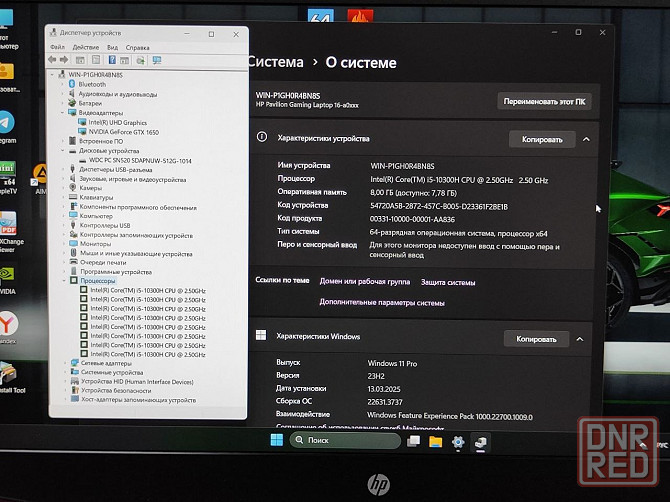
Task: Click the update driver toolbar icon
Action: [140, 60]
